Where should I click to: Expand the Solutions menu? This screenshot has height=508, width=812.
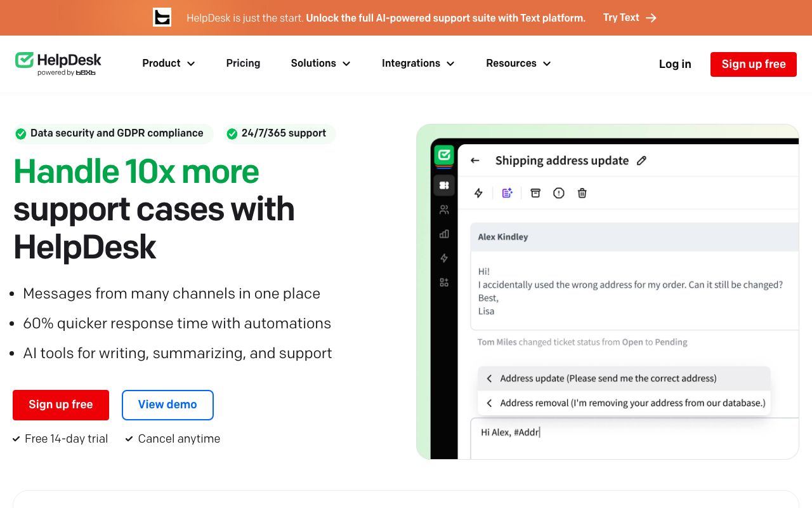point(320,63)
